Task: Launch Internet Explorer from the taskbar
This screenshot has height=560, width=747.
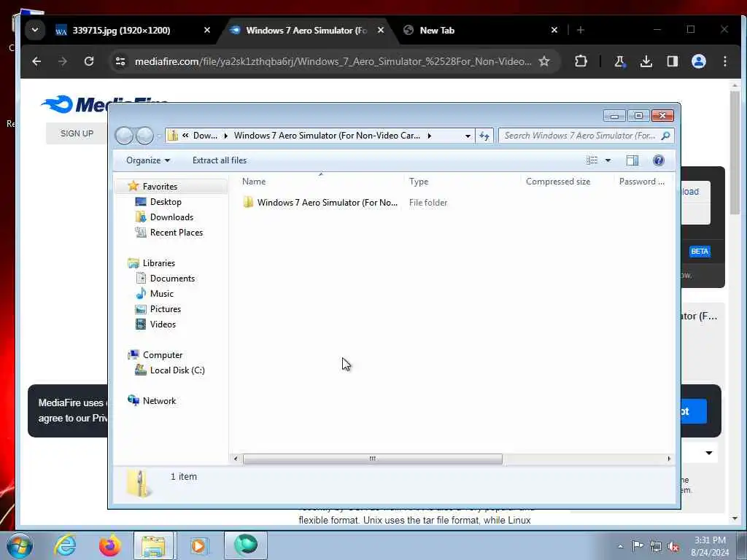Action: [65, 545]
